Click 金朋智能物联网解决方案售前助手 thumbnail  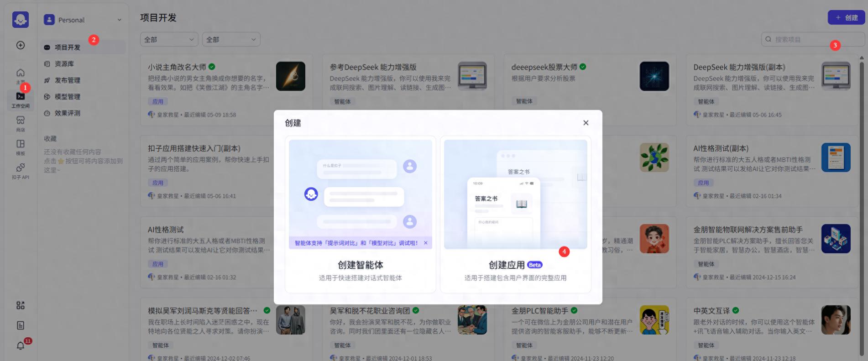click(x=836, y=239)
